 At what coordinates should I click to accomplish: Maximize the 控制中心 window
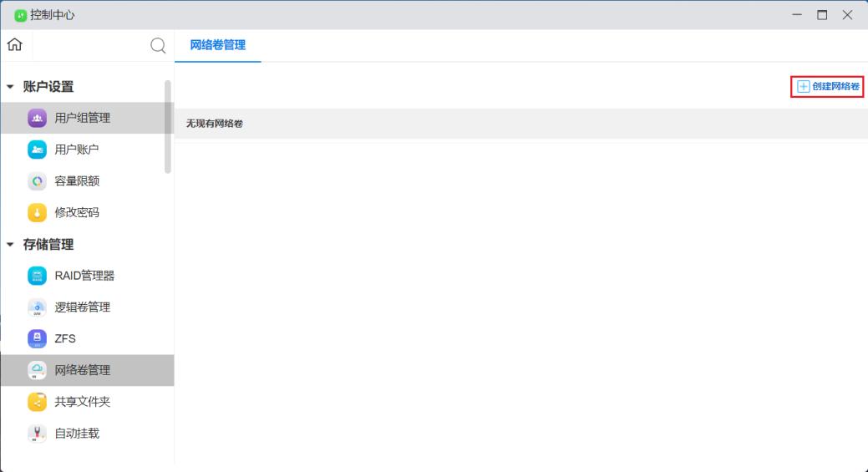(823, 15)
